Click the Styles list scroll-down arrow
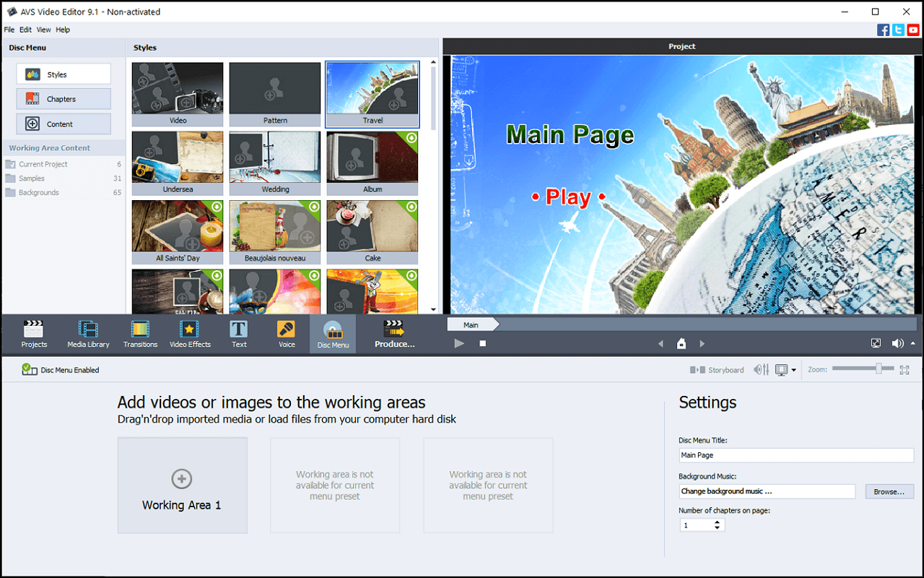This screenshot has height=578, width=924. coord(433,309)
